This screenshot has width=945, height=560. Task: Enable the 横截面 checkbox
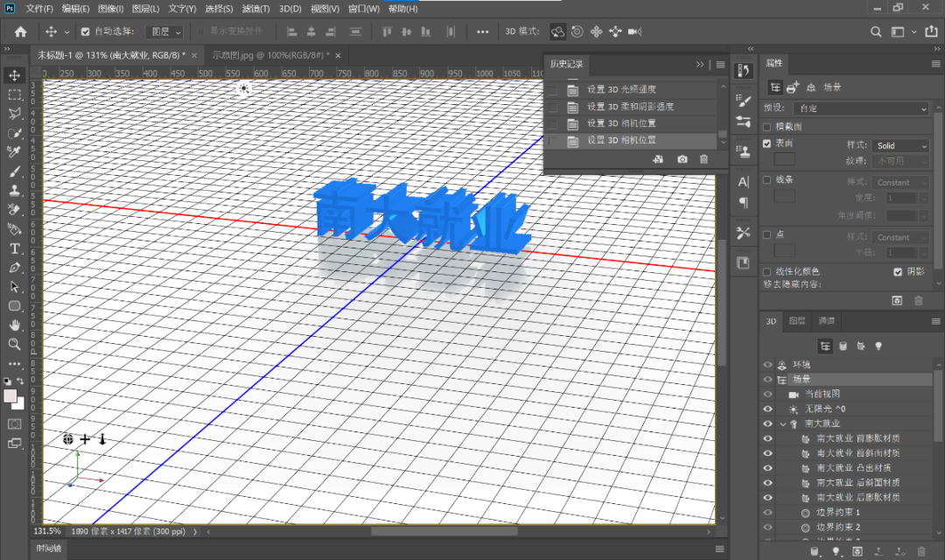pos(767,127)
